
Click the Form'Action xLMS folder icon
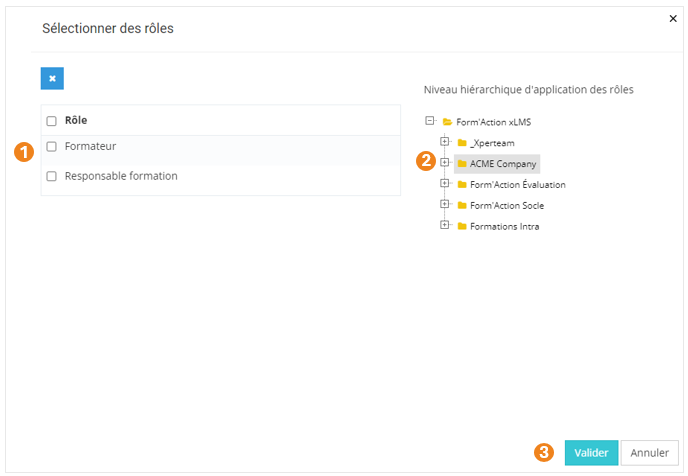tap(447, 121)
